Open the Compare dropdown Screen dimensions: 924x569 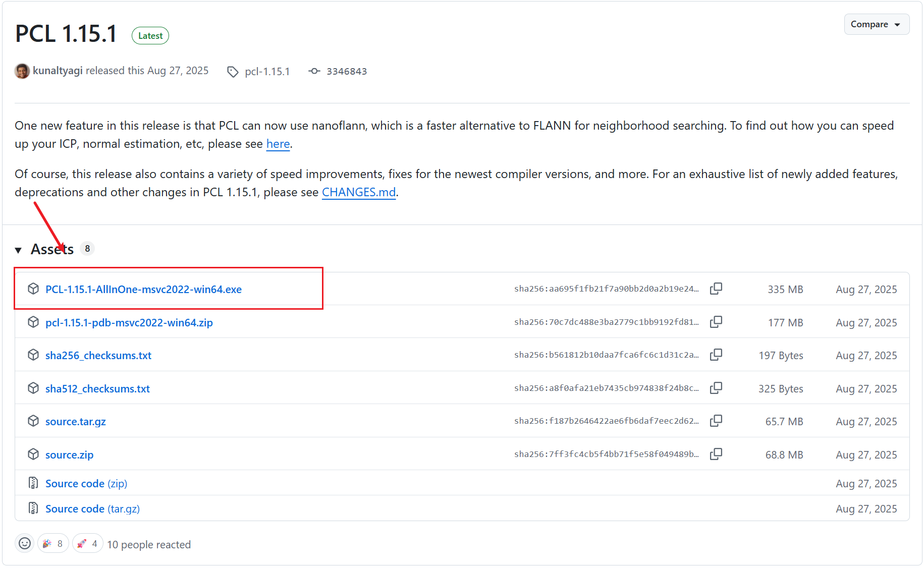[877, 24]
